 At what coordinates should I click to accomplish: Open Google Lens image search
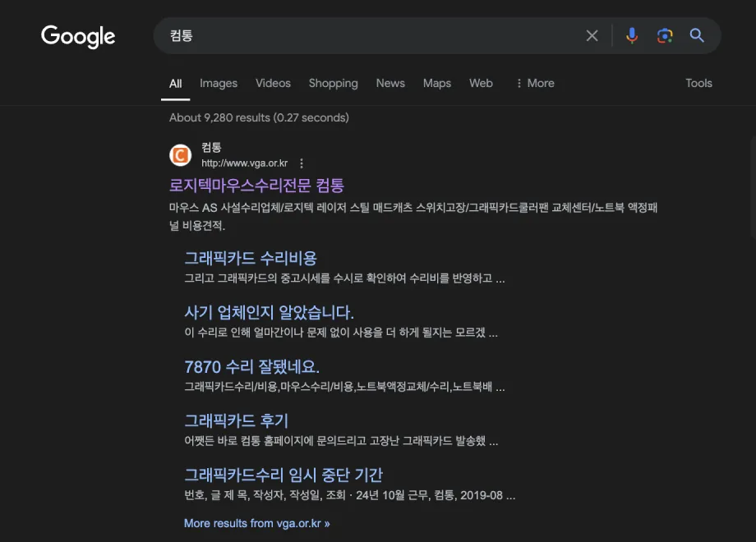(x=665, y=35)
